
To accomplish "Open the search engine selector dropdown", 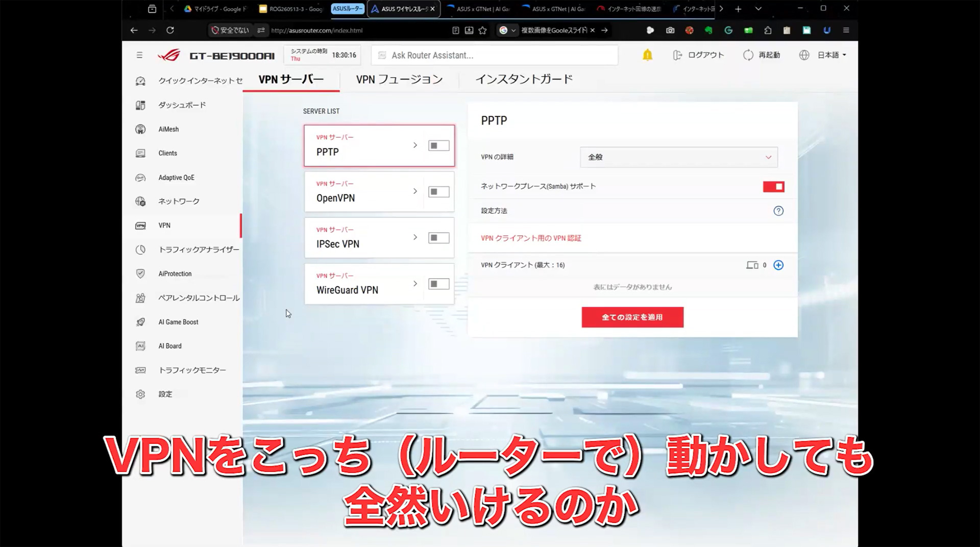I will click(507, 30).
